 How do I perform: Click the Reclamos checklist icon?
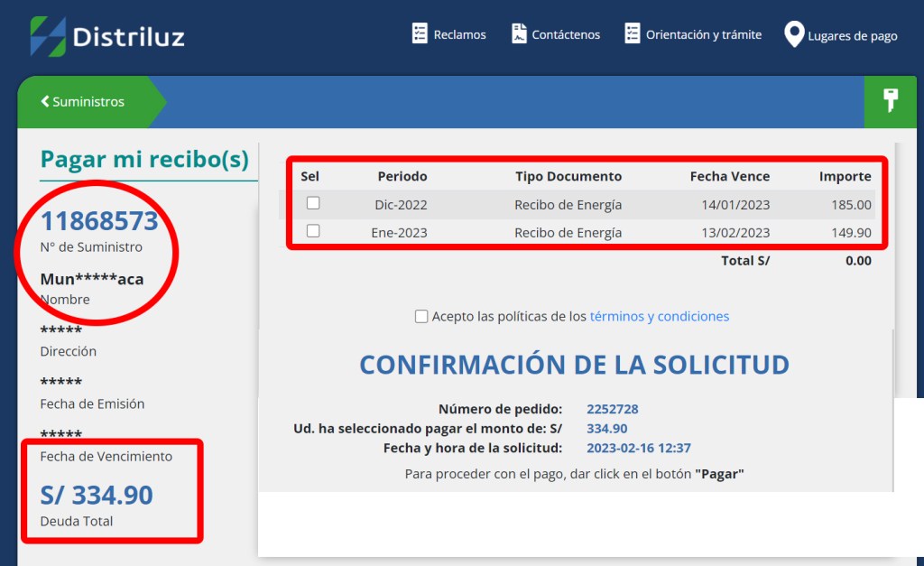(420, 34)
